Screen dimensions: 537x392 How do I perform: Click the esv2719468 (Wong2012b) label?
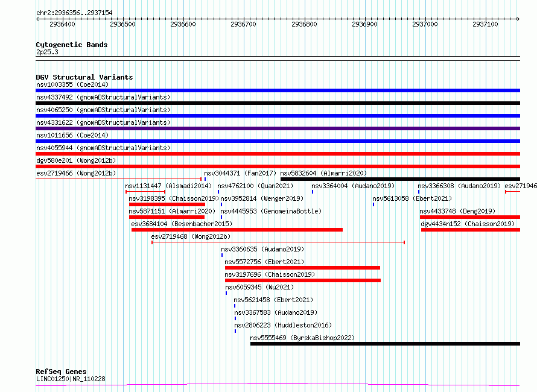point(191,236)
